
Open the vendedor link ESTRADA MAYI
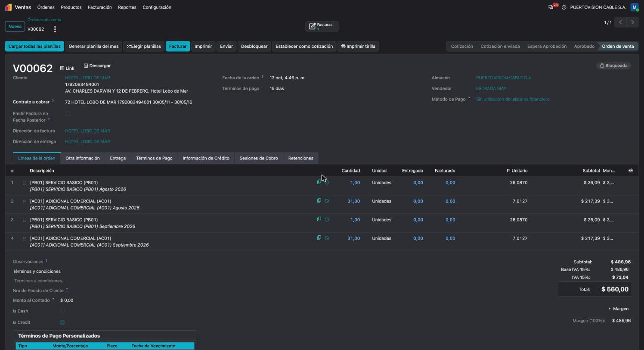pyautogui.click(x=492, y=88)
